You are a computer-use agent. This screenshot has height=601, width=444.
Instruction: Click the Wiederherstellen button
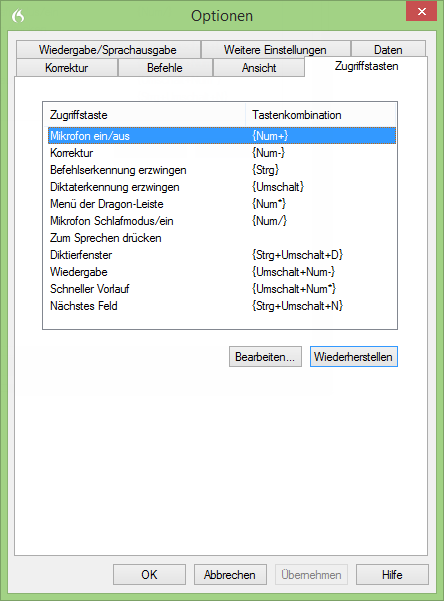[354, 356]
